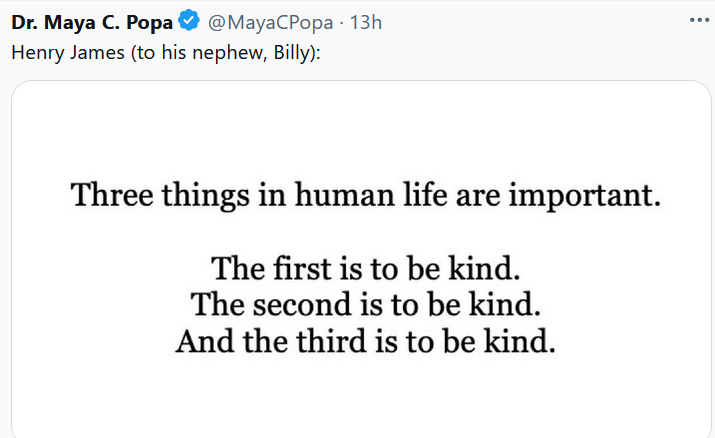
Task: Click the surname 'Popa' in the author name
Action: pos(150,23)
